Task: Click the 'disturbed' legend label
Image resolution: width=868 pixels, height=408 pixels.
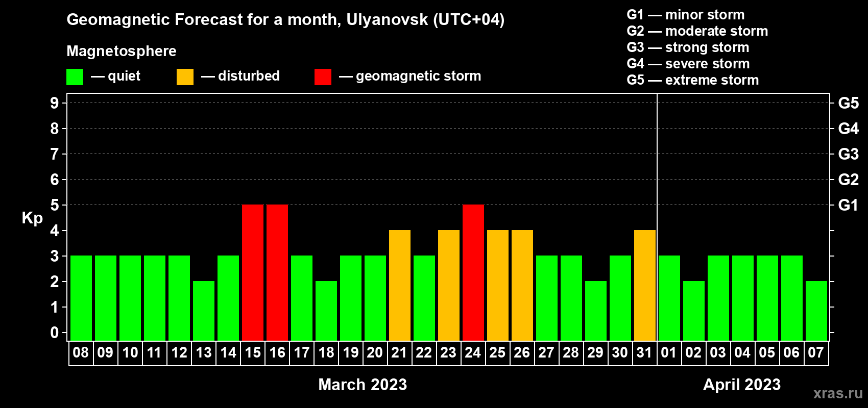Action: (249, 76)
